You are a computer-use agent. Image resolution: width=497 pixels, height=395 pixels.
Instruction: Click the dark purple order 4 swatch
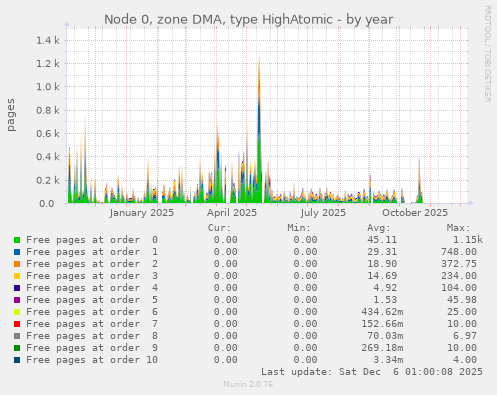17,288
